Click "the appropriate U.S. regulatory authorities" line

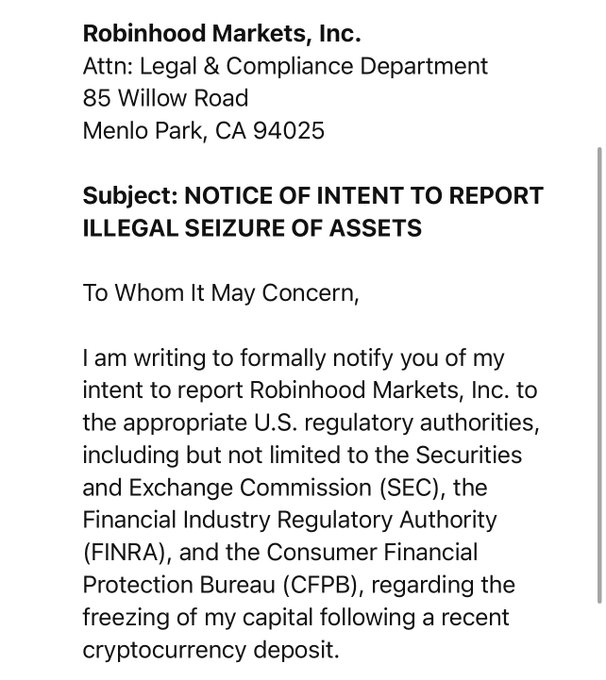[x=298, y=422]
